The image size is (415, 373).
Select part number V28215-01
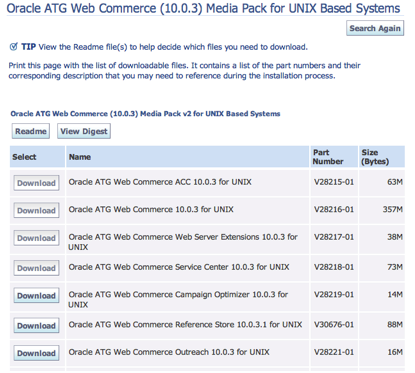point(334,182)
